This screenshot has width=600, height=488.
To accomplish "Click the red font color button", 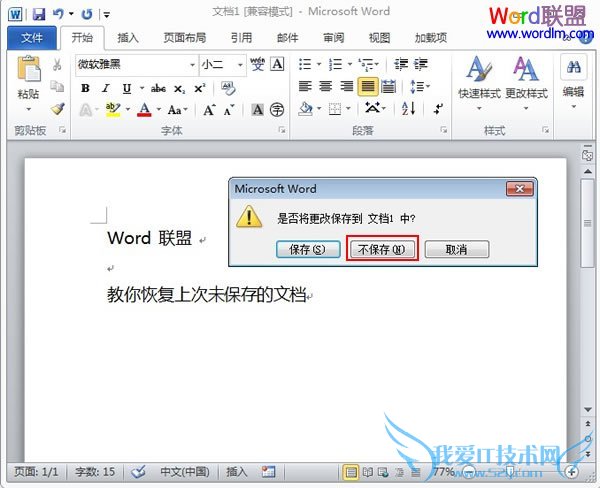I will tap(144, 110).
